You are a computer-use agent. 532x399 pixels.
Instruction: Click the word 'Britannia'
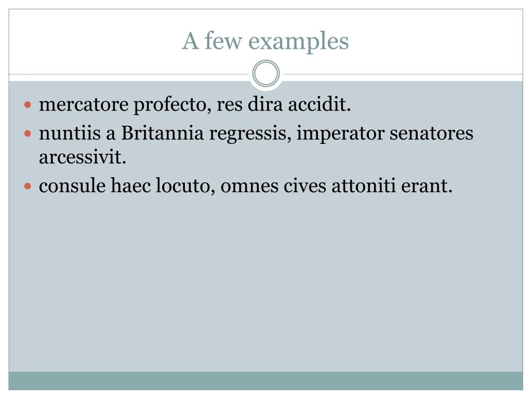[163, 133]
